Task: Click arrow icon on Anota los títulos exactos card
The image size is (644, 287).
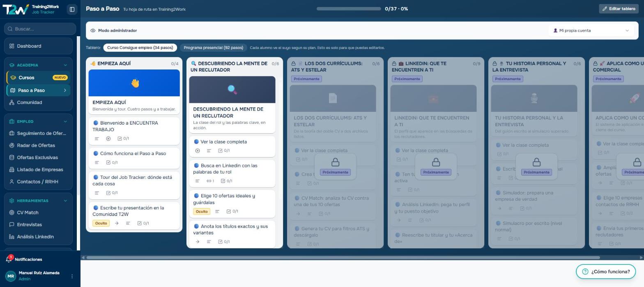Action: [x=198, y=242]
